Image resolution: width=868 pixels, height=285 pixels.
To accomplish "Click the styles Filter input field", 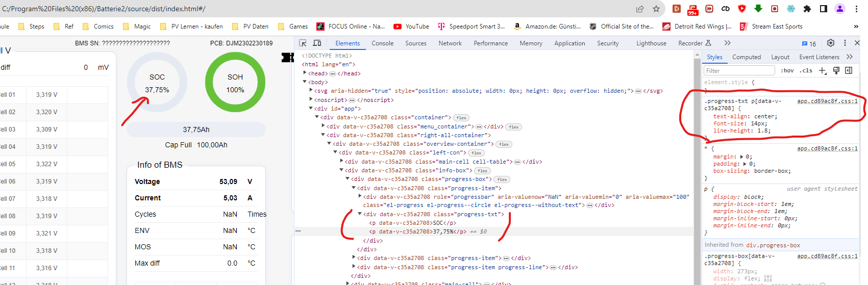I will (x=739, y=71).
